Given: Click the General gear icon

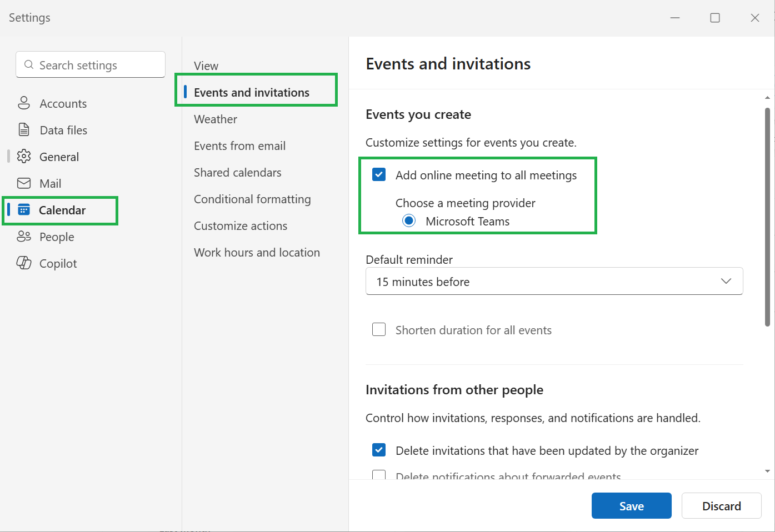Looking at the screenshot, I should 24,156.
